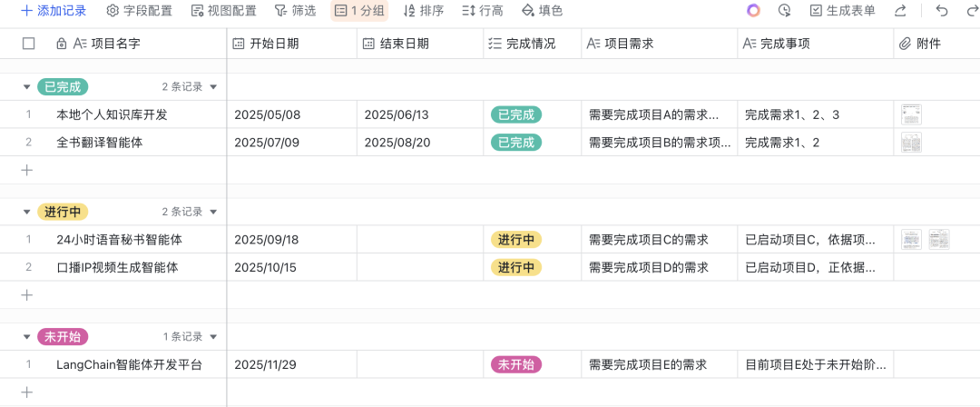This screenshot has width=980, height=407.
Task: Click the 生成表单 button
Action: click(842, 11)
